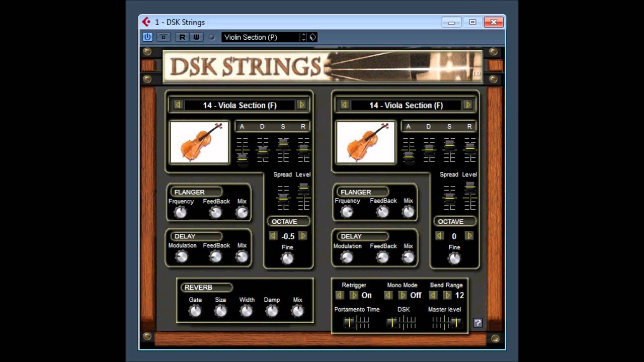
Task: Click the left layer instrument name display
Action: [239, 105]
